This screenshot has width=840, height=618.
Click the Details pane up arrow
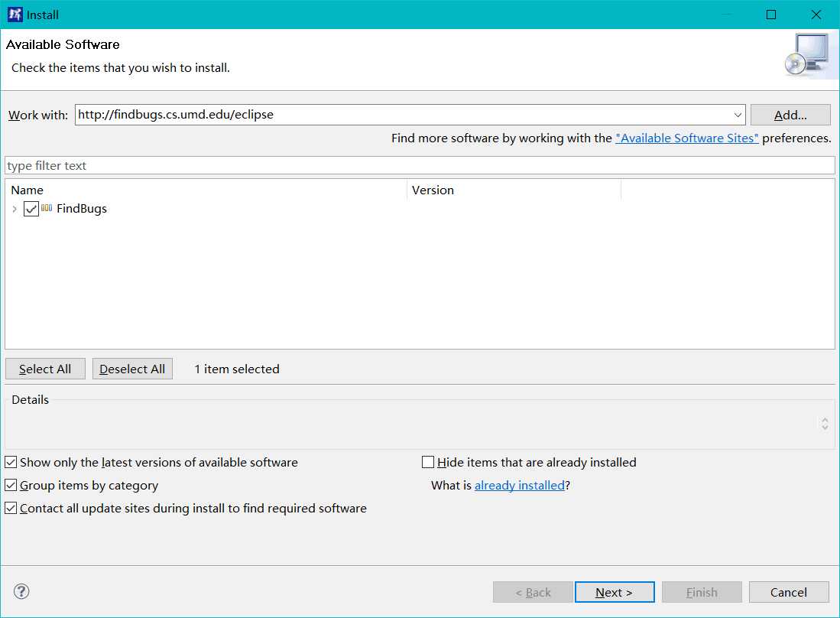825,420
